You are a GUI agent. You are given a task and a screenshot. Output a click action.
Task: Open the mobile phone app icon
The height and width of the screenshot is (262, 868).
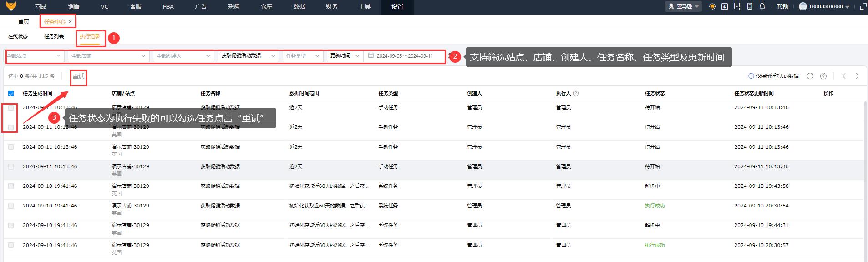tap(750, 6)
